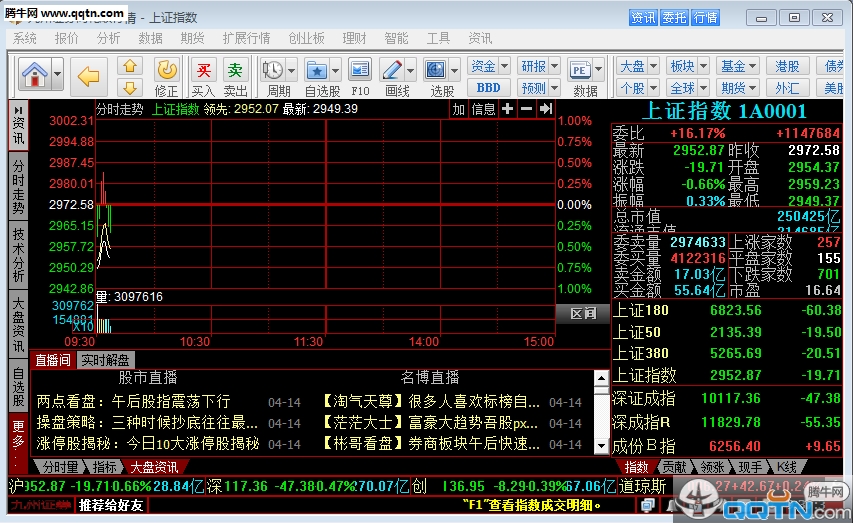Open the home page icon

pyautogui.click(x=35, y=74)
